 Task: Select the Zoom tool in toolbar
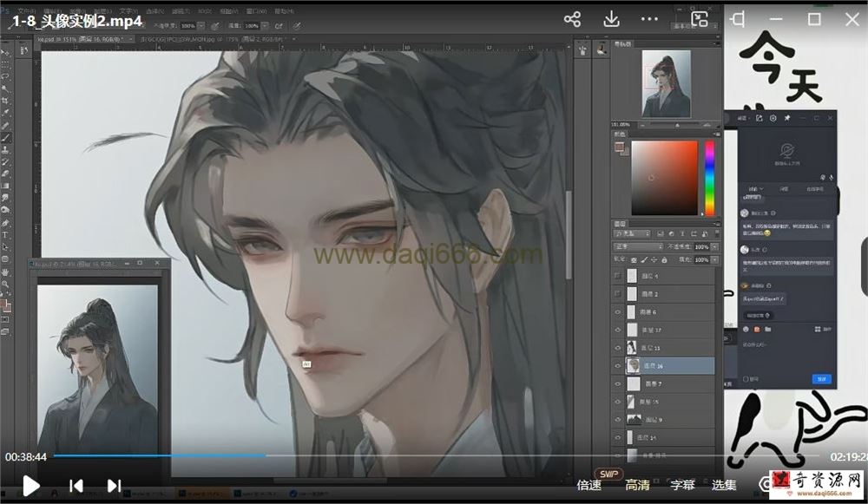pos(5,284)
